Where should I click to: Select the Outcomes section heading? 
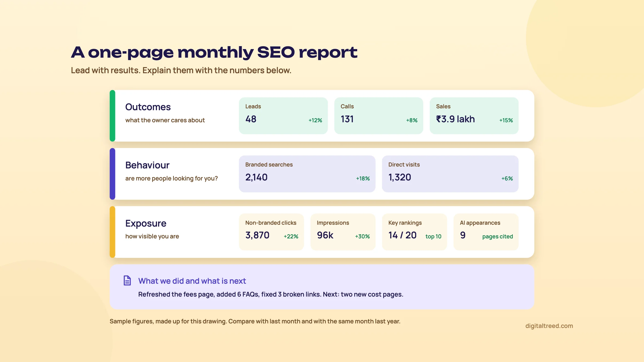coord(148,107)
